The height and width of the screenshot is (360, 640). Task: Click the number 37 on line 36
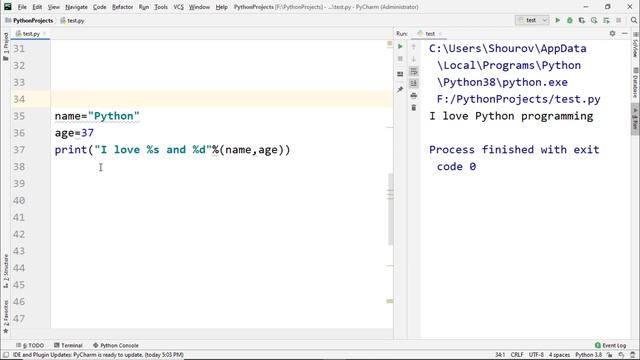coord(87,133)
